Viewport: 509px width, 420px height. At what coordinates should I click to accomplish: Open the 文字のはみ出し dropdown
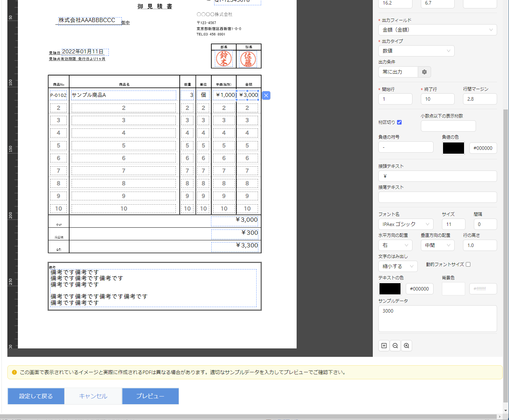click(398, 266)
